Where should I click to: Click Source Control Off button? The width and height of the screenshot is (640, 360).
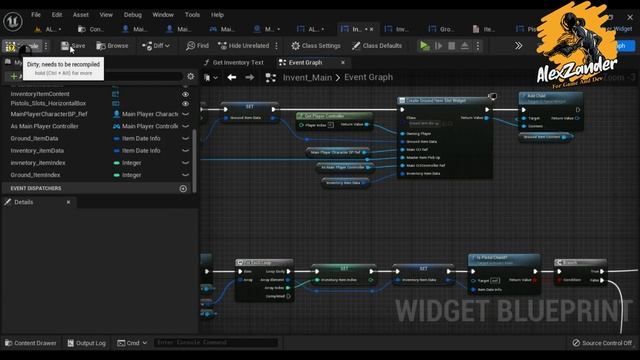[602, 343]
